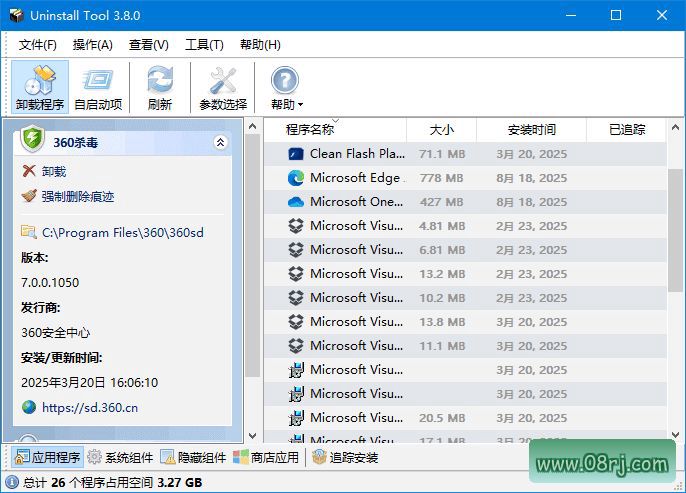Expand the 帮助 toolbar dropdown arrow
Screen dimensions: 686x493
tap(300, 105)
